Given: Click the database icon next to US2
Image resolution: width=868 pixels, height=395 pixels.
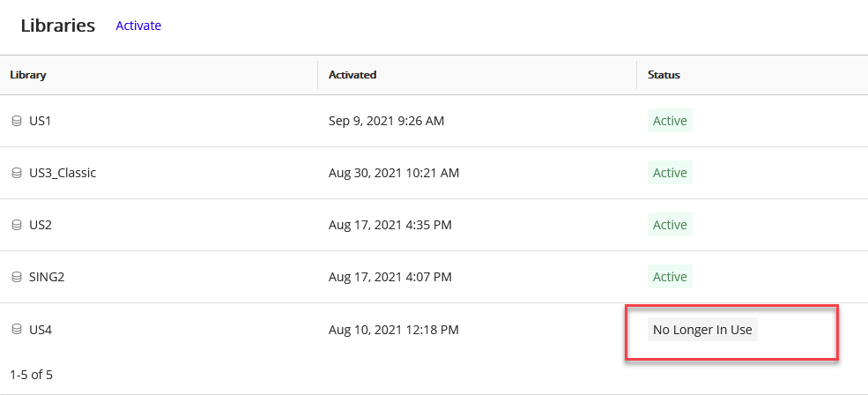Looking at the screenshot, I should (x=16, y=225).
